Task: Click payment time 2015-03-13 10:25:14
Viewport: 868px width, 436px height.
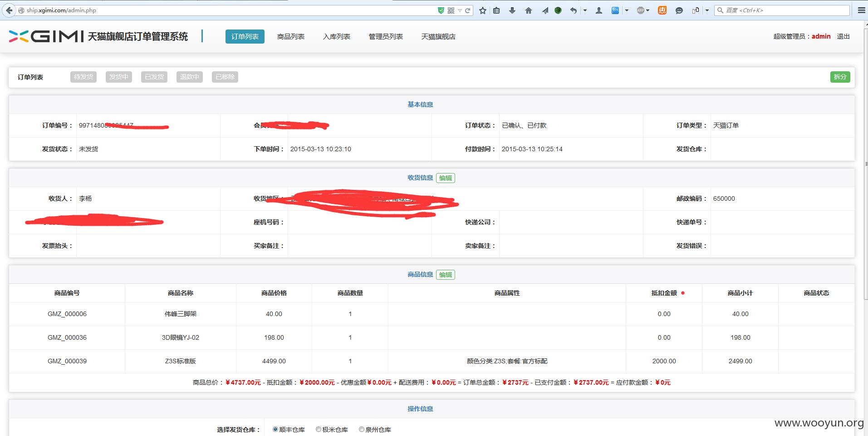Action: (x=532, y=149)
